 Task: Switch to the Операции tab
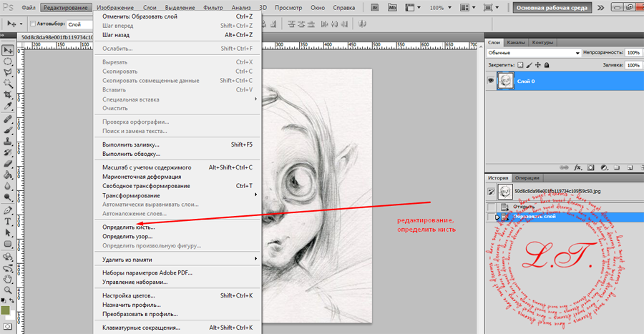tap(527, 177)
